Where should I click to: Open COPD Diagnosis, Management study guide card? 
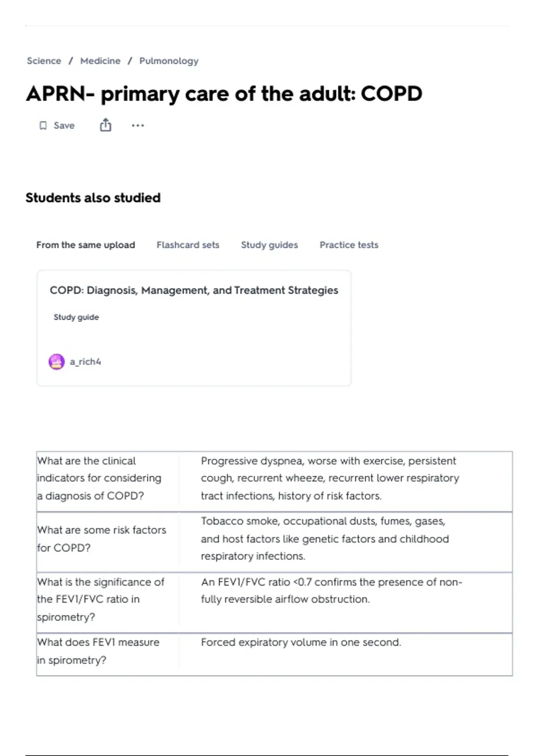coord(194,328)
